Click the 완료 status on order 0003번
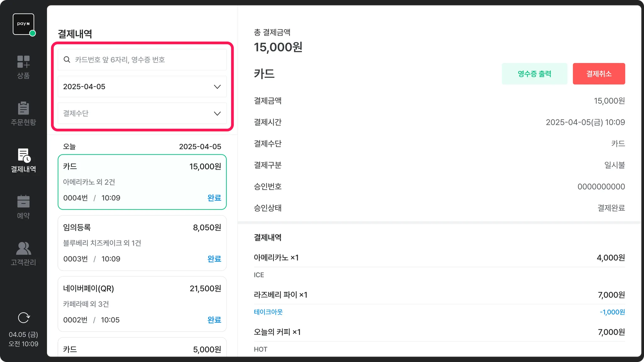Screen dimensions: 644x362 click(x=214, y=259)
